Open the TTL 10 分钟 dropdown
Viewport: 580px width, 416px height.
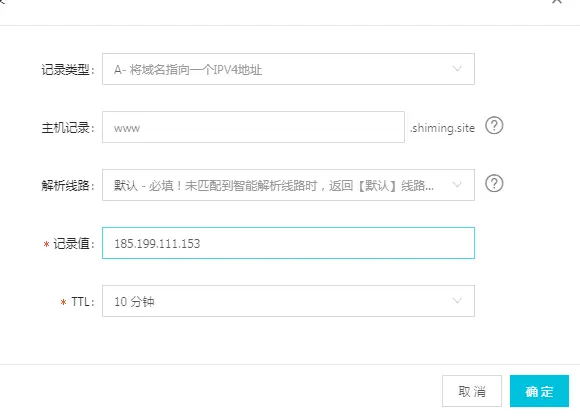click(x=288, y=301)
